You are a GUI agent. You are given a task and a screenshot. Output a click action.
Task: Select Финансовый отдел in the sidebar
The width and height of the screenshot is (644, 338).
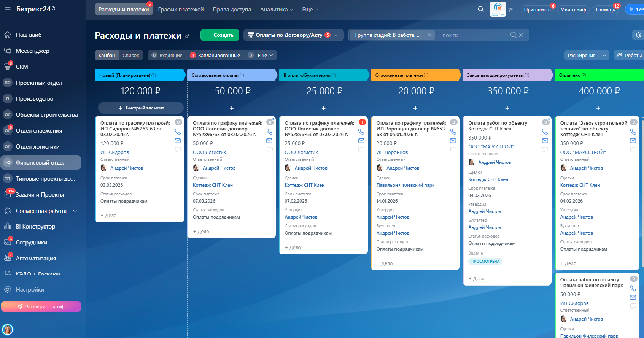click(x=41, y=163)
